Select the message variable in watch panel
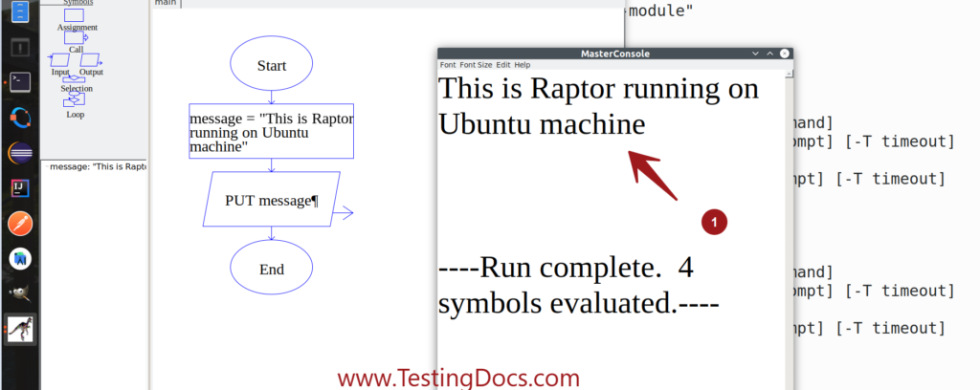Screen dimensions: 980x390 point(97,166)
